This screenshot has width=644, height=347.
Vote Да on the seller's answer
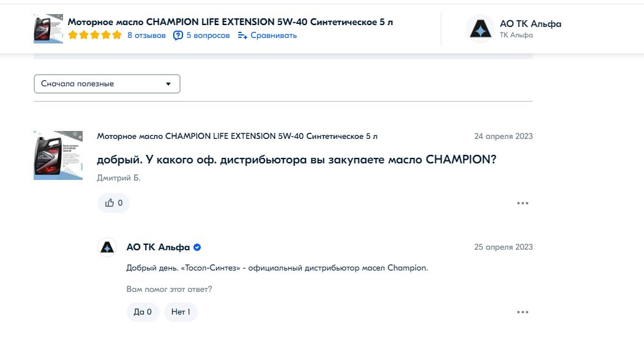(x=143, y=312)
